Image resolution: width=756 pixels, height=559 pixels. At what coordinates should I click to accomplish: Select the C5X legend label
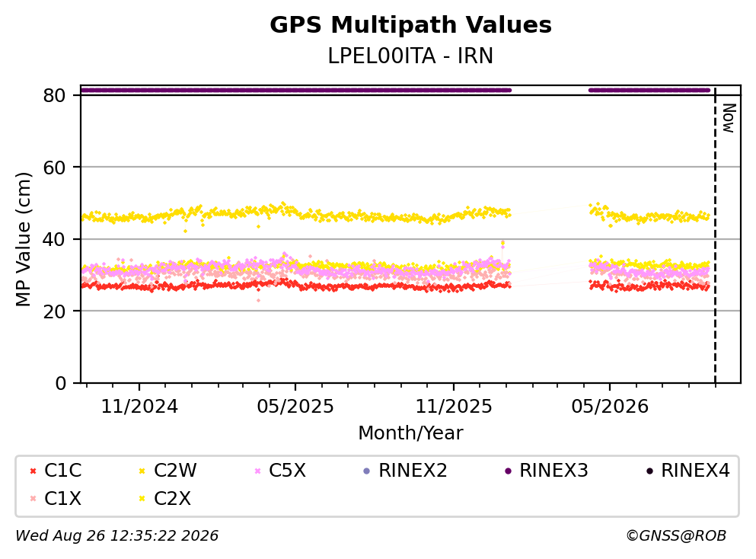[287, 471]
